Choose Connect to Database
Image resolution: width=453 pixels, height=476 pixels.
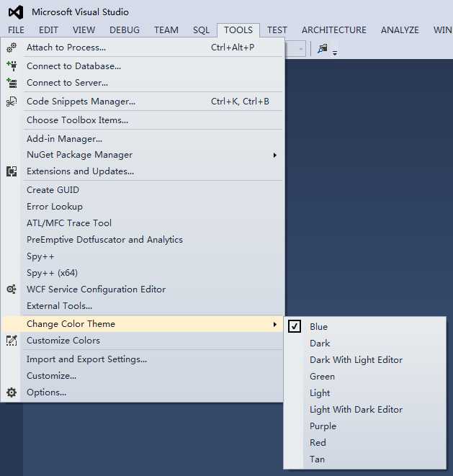[x=143, y=66]
